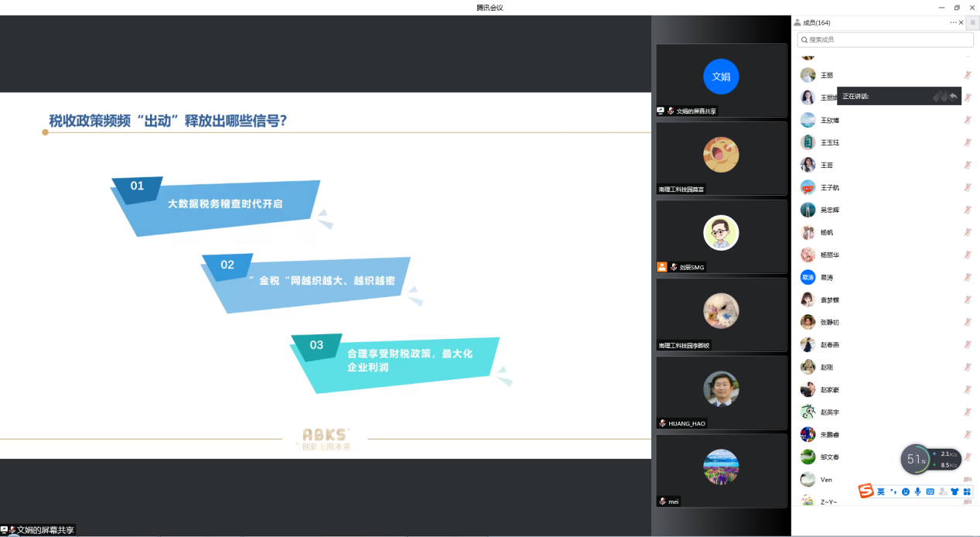Image resolution: width=980 pixels, height=537 pixels.
Task: Close the members panel
Action: (x=961, y=22)
